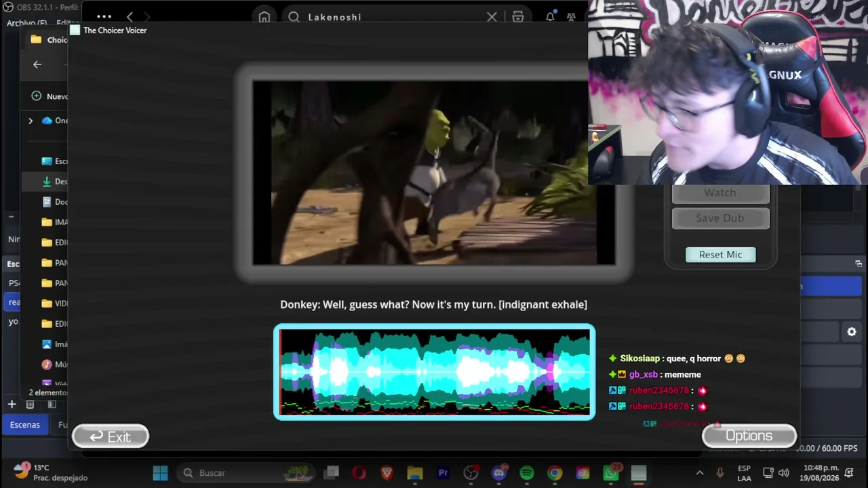Open the IMA folder in the sidebar

[55, 222]
